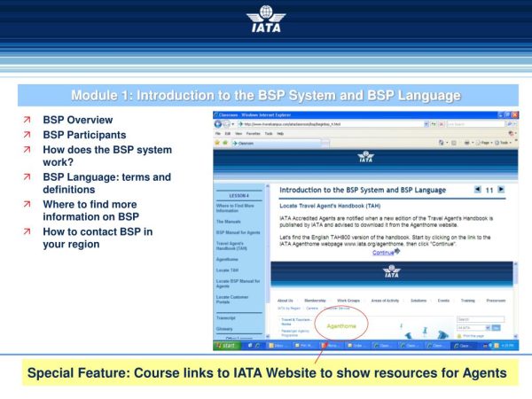Click the browser Back button
532x399 pixels.
[218, 124]
